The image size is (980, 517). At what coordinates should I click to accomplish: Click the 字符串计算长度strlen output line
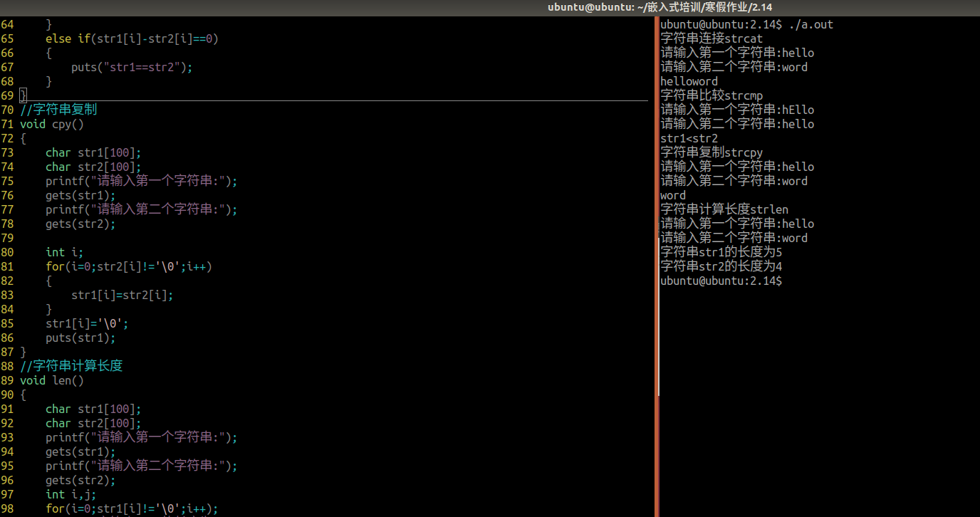[724, 209]
